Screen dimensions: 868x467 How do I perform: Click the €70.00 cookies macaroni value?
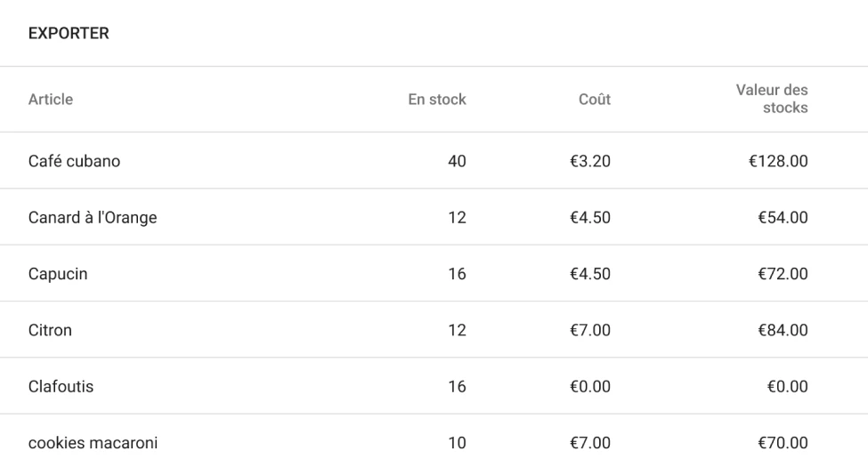coord(783,442)
